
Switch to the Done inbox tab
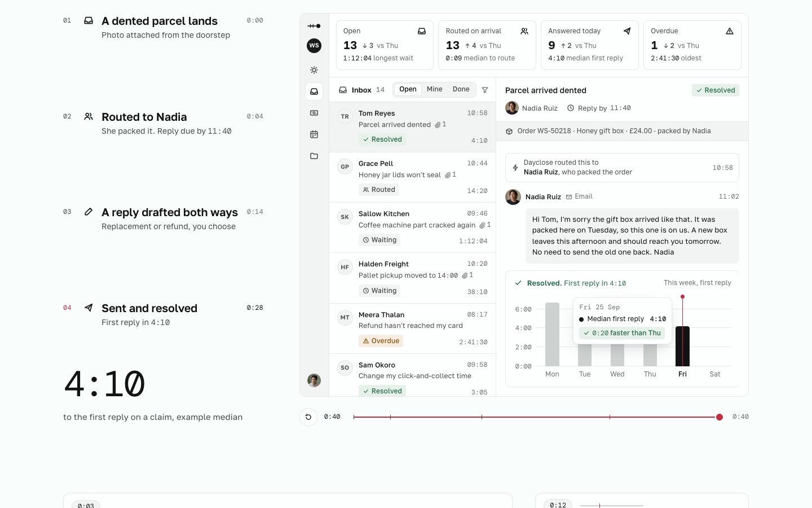(461, 89)
